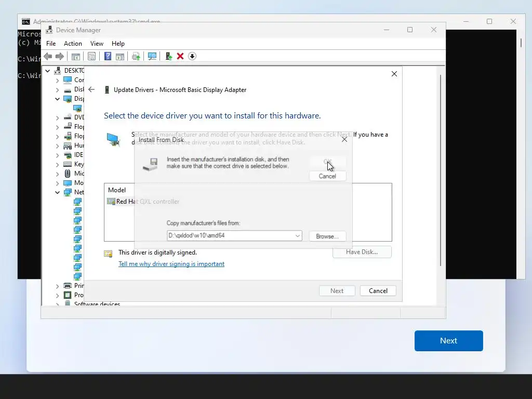Click the Disable Device down-arrow circle icon
This screenshot has height=399, width=532.
click(192, 56)
